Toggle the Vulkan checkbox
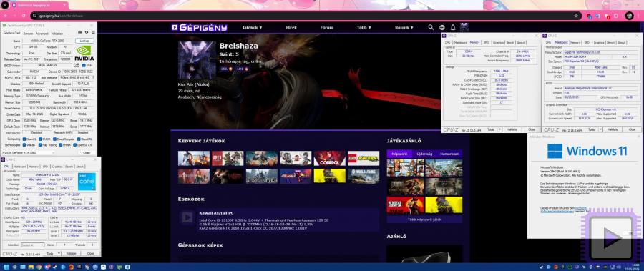The width and height of the screenshot is (644, 271). coord(24,145)
